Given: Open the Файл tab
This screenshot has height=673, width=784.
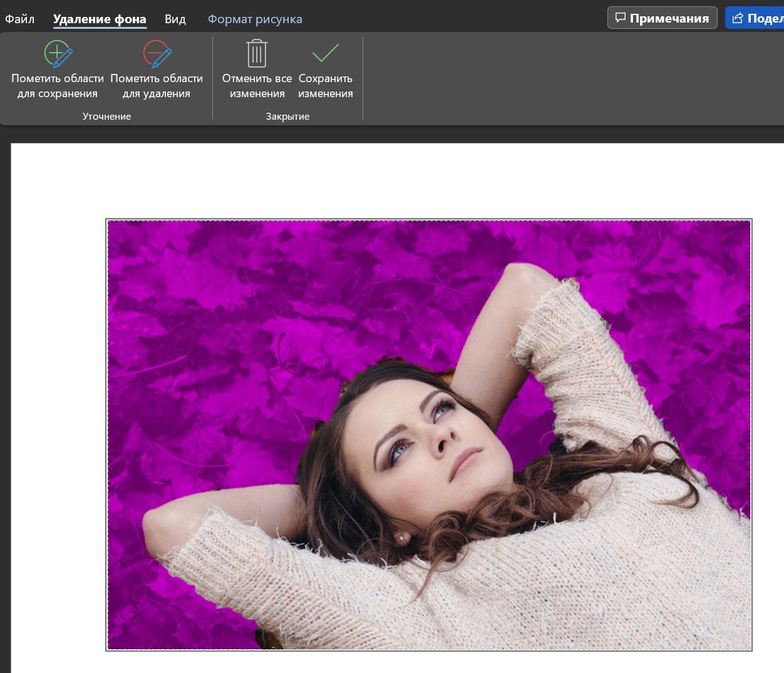Looking at the screenshot, I should click(x=19, y=19).
